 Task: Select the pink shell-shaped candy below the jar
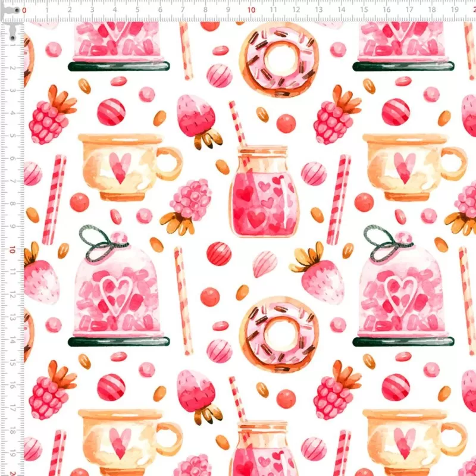coord(265,263)
